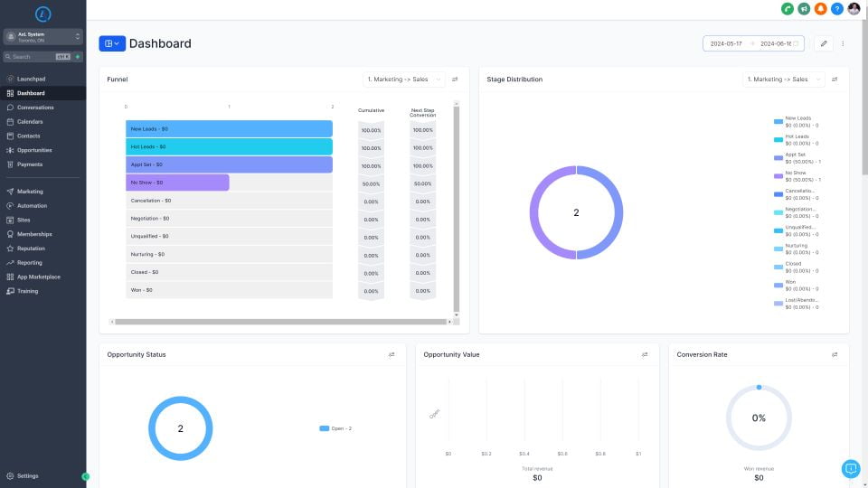Click the blue help question mark icon
868x488 pixels.
pos(837,9)
